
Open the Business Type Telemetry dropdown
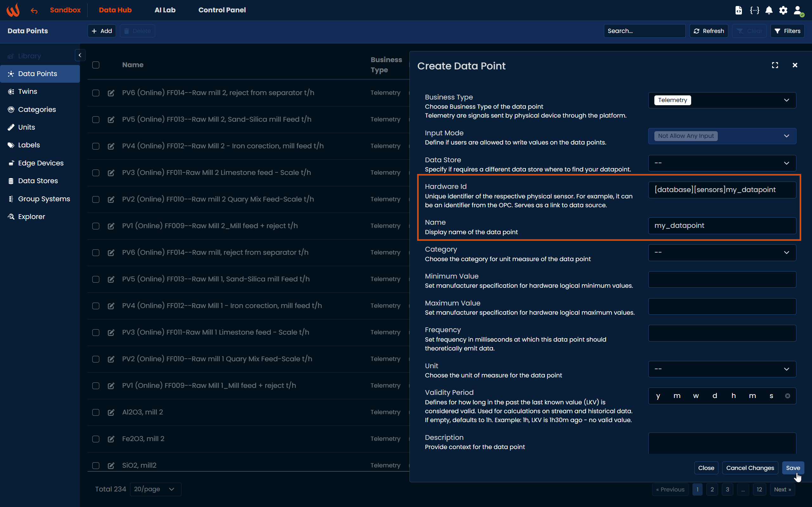(722, 100)
